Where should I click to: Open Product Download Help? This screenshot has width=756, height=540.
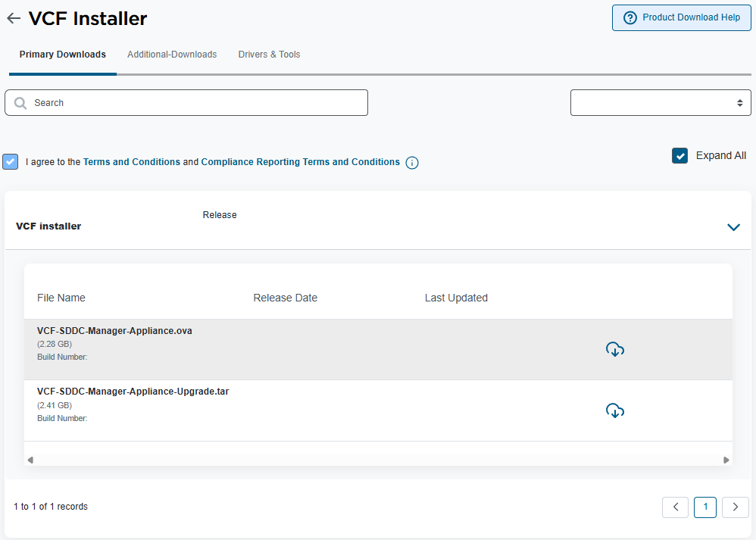(681, 18)
